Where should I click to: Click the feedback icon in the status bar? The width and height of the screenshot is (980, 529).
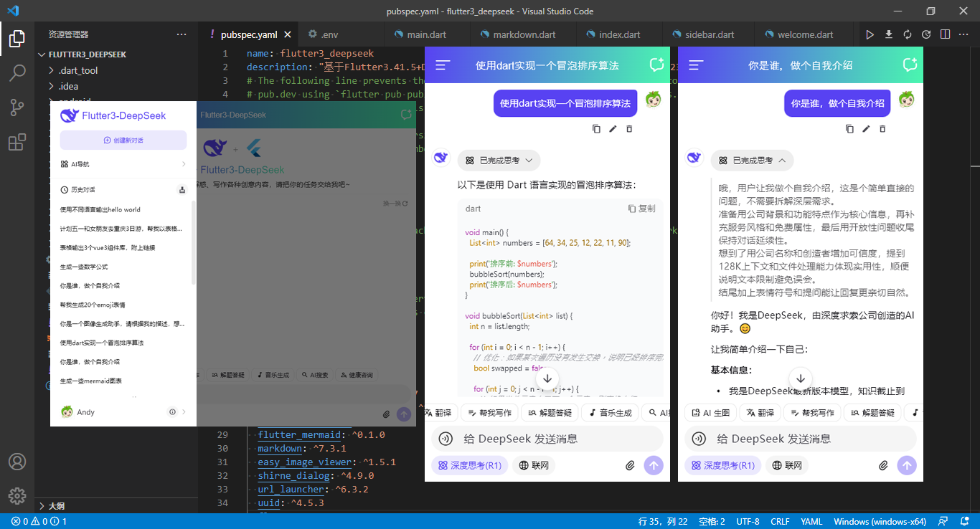click(943, 521)
